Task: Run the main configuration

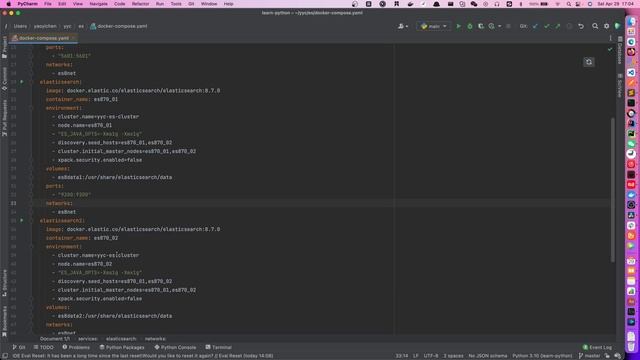Action: coord(458,26)
